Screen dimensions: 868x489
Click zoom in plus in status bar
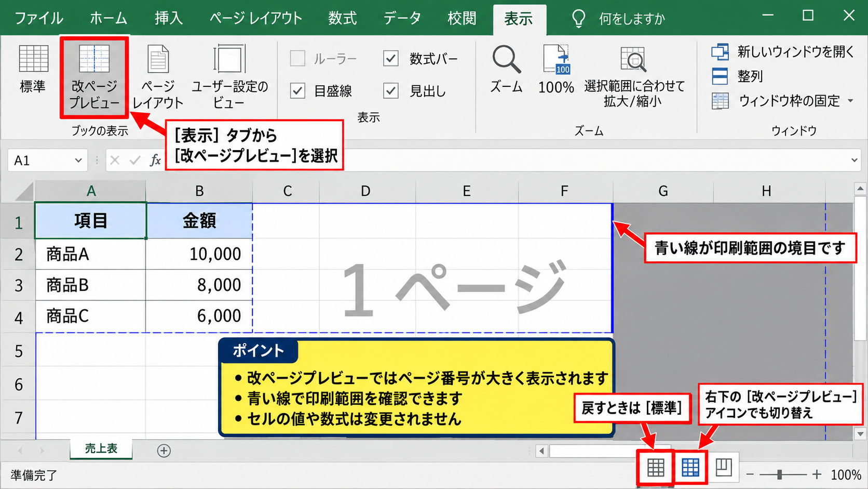click(817, 474)
